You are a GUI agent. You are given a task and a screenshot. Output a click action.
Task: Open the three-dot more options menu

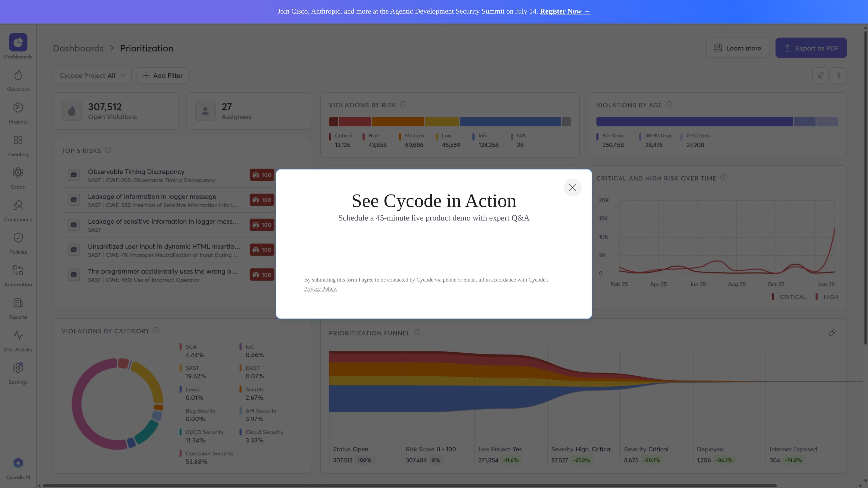839,75
